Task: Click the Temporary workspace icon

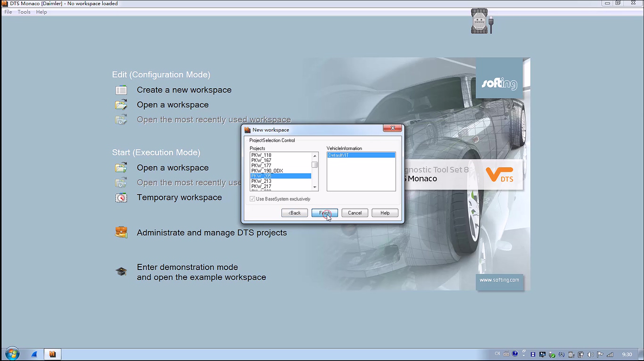Action: pos(121,197)
